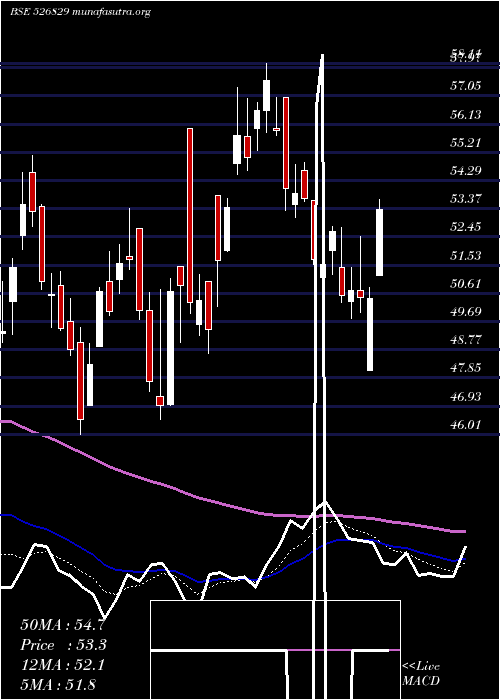The height and width of the screenshot is (700, 500).
Task: Click the '50MA : 54.7' legend value
Action: tap(62, 625)
